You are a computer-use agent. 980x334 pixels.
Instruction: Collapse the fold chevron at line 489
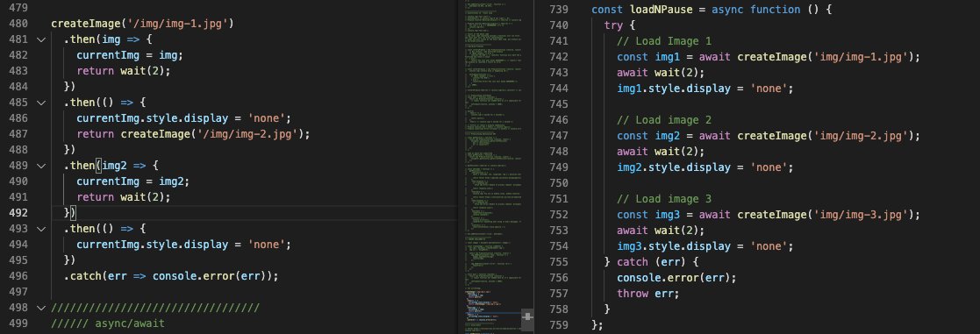[x=41, y=166]
